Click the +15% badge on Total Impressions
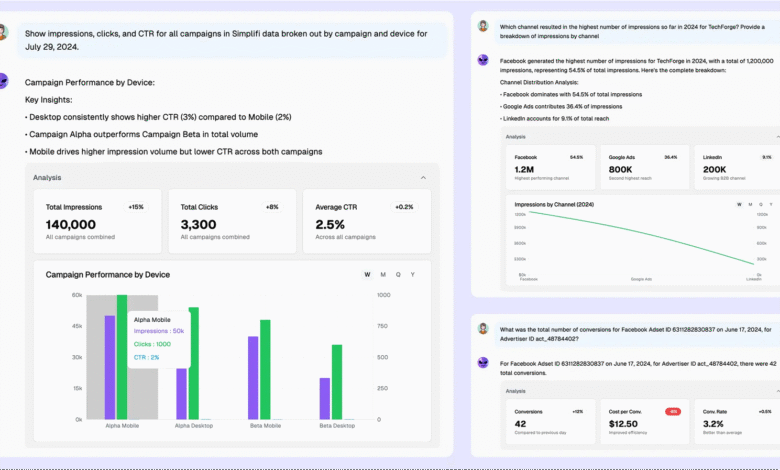Viewport: 780px width, 470px height. pos(136,207)
